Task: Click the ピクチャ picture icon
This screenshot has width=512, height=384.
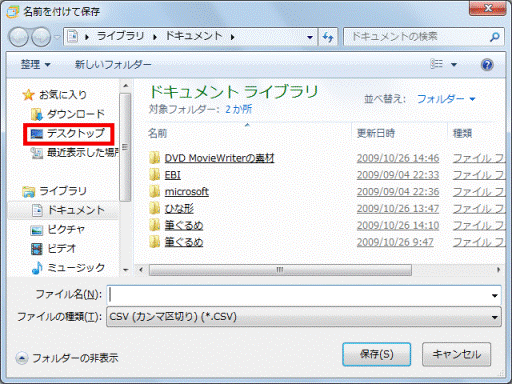Action: pos(37,230)
